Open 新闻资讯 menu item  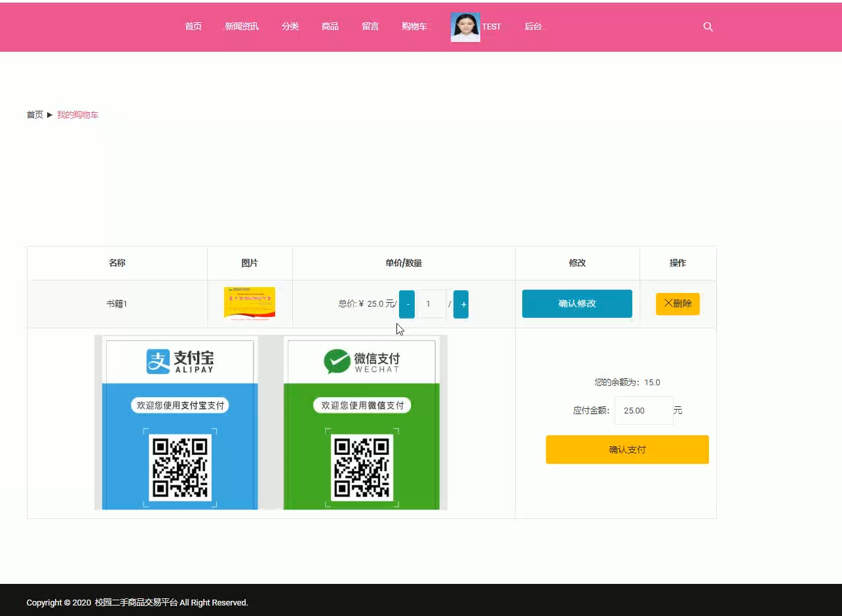tap(242, 27)
